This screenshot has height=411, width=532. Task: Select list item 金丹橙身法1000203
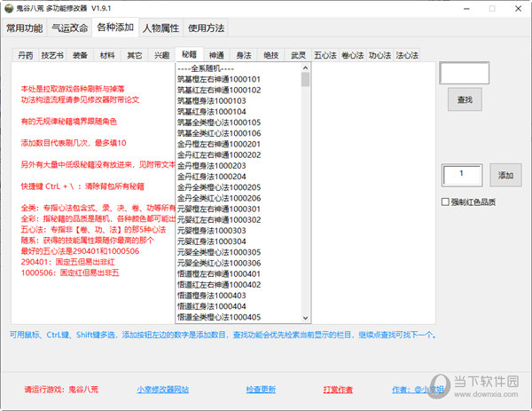coord(214,165)
